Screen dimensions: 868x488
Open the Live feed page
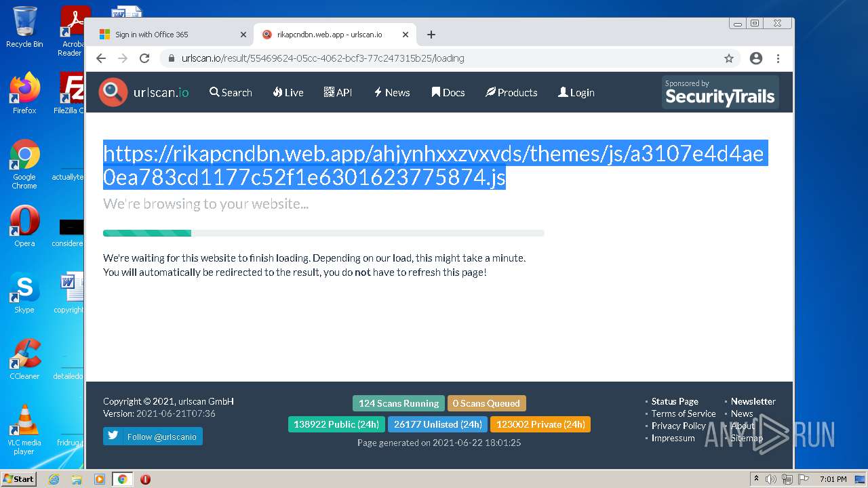[288, 92]
